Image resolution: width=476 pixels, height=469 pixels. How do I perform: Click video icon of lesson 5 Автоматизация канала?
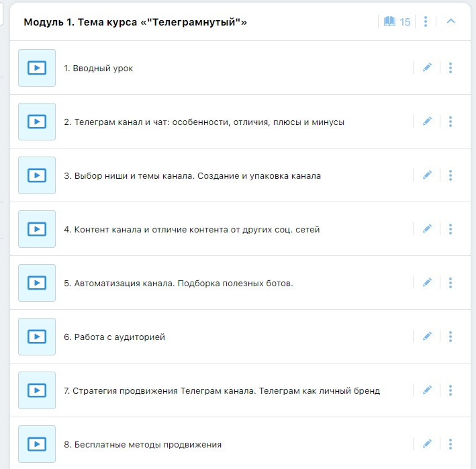point(37,283)
